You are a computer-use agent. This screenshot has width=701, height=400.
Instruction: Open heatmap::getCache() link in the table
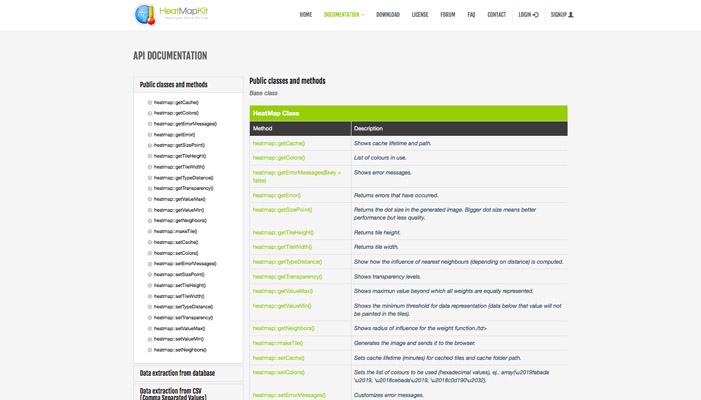pos(279,143)
